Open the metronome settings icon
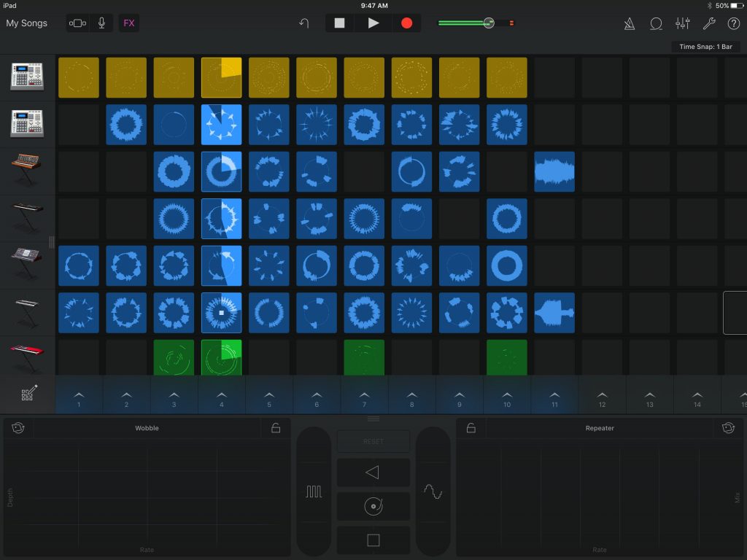Screen dimensions: 747x560 tap(630, 23)
